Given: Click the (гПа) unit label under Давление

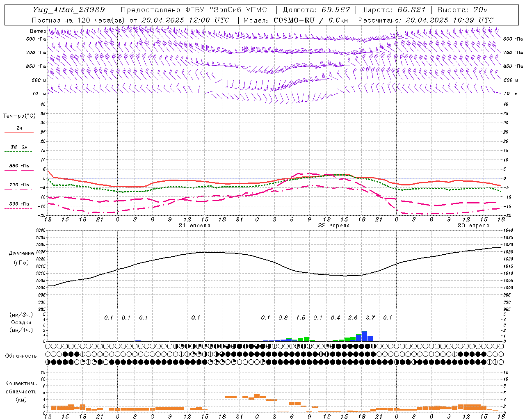Looking at the screenshot, I should point(21,263).
